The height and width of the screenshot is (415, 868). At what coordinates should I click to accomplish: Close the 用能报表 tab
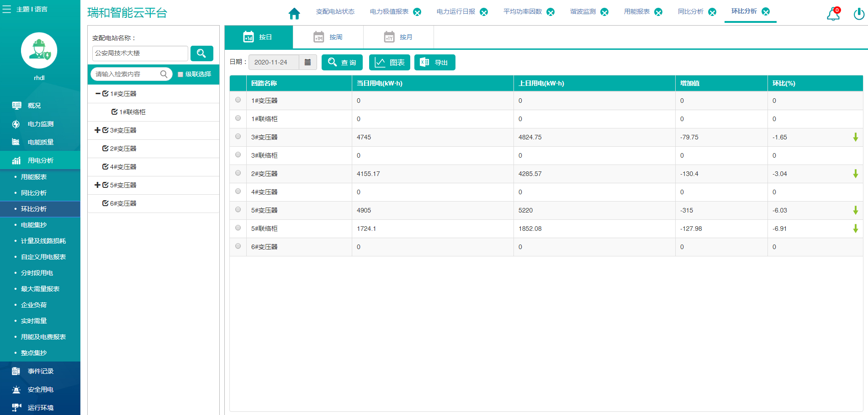(x=658, y=12)
